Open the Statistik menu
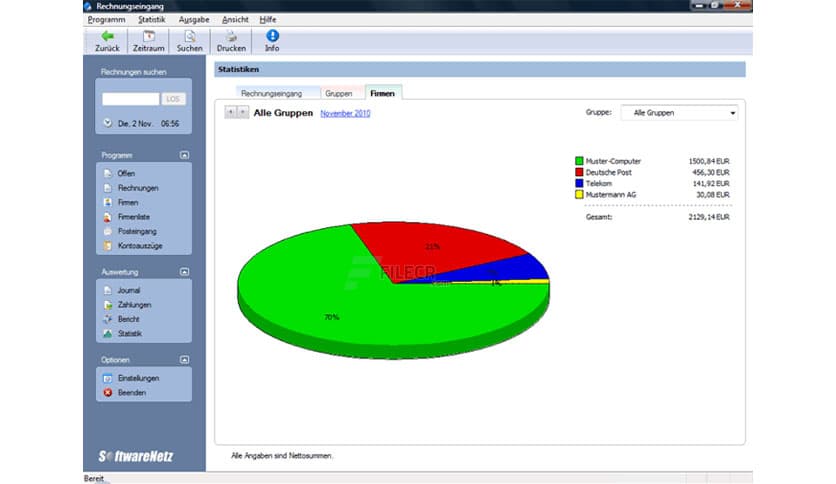 tap(151, 20)
